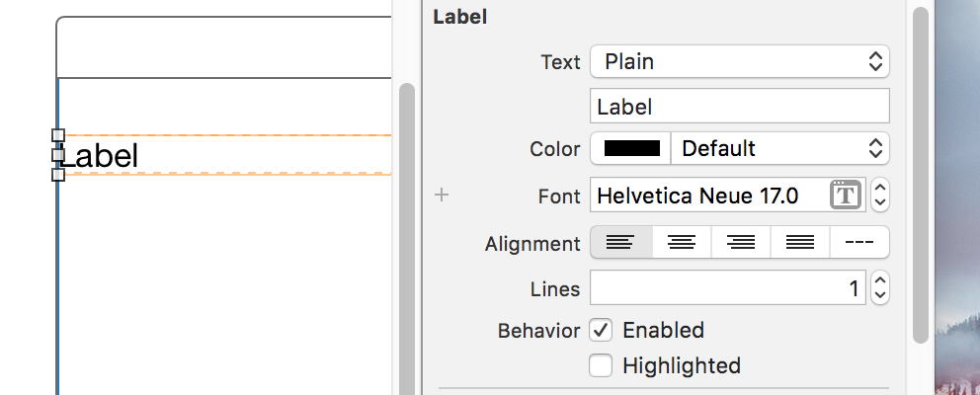Decrease Lines count with stepper down
Screen dimensions: 980x395
click(x=880, y=295)
